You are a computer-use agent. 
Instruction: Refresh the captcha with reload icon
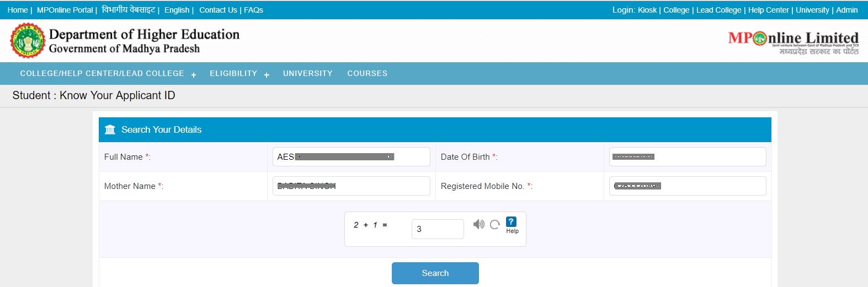495,224
